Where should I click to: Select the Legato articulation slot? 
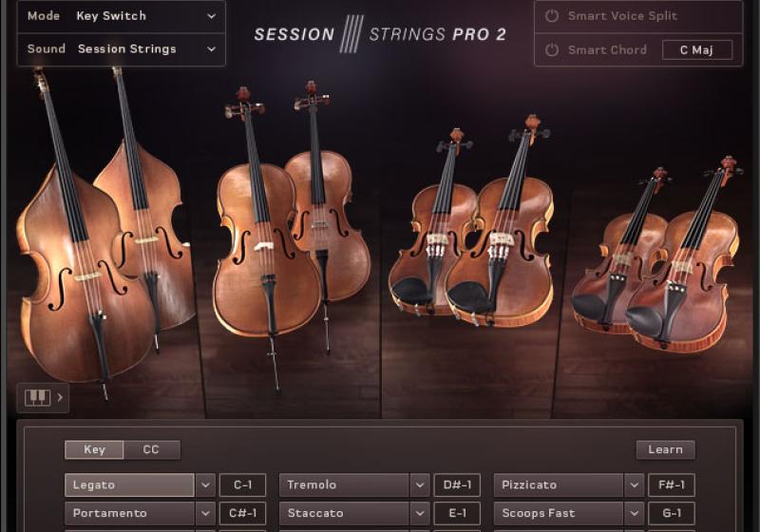point(129,485)
